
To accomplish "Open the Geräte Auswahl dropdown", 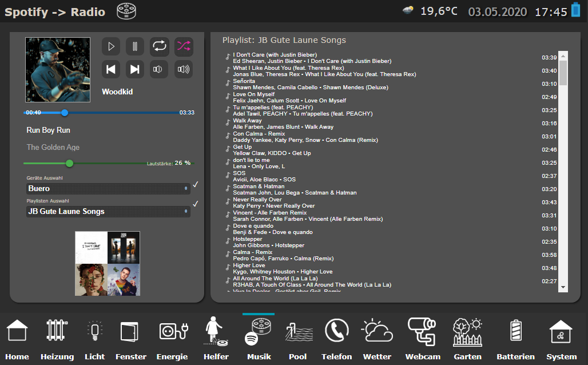I will tap(108, 188).
